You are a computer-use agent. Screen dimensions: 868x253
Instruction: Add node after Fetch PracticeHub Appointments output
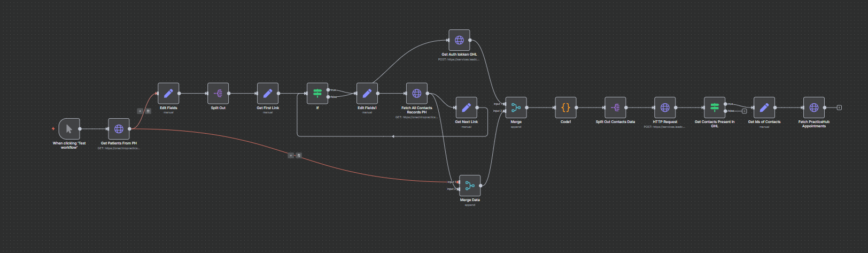pyautogui.click(x=839, y=108)
